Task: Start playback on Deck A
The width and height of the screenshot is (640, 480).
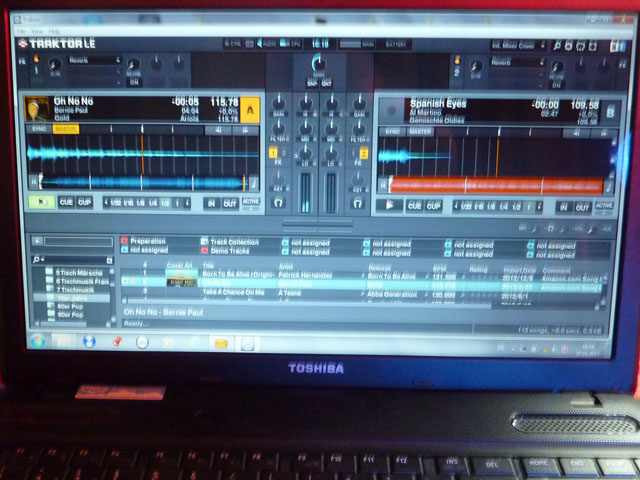Action: coord(42,202)
